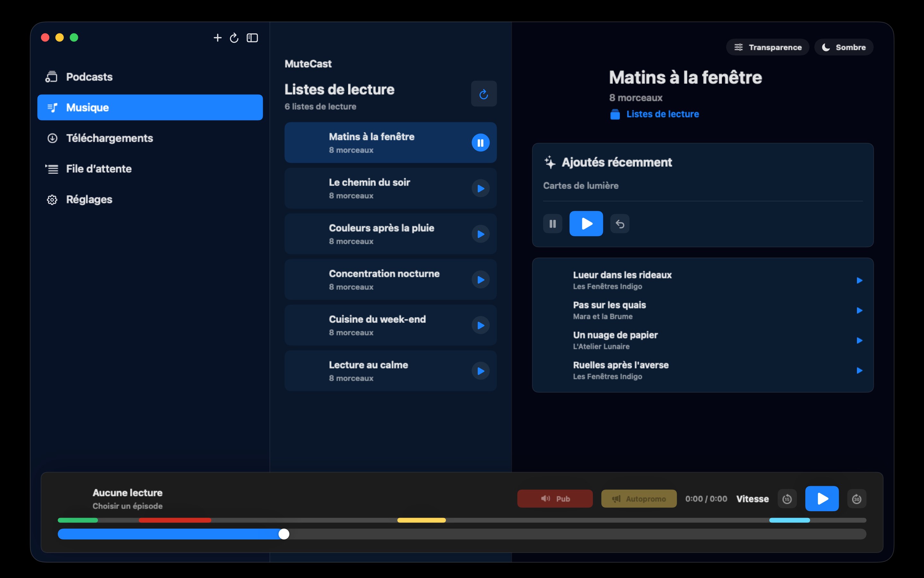The height and width of the screenshot is (578, 924).
Task: Play the Lecture au calme playlist
Action: pos(480,371)
